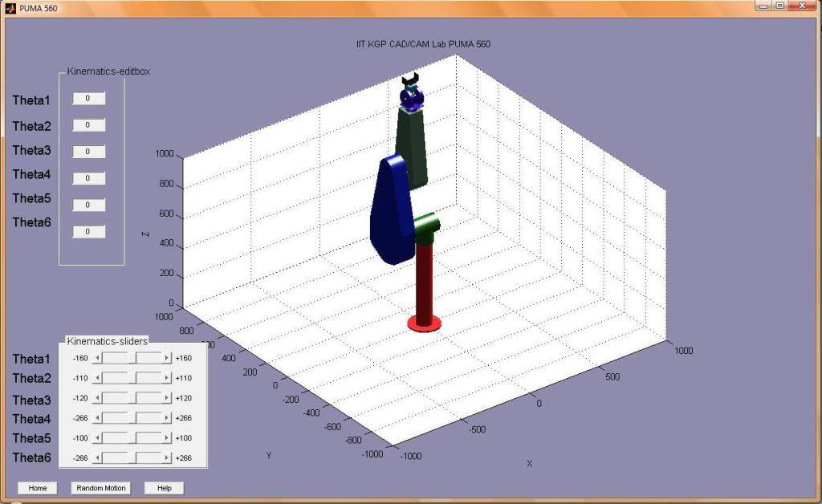Decrease Theta5 with slider left arrow
822x504 pixels.
click(x=97, y=438)
